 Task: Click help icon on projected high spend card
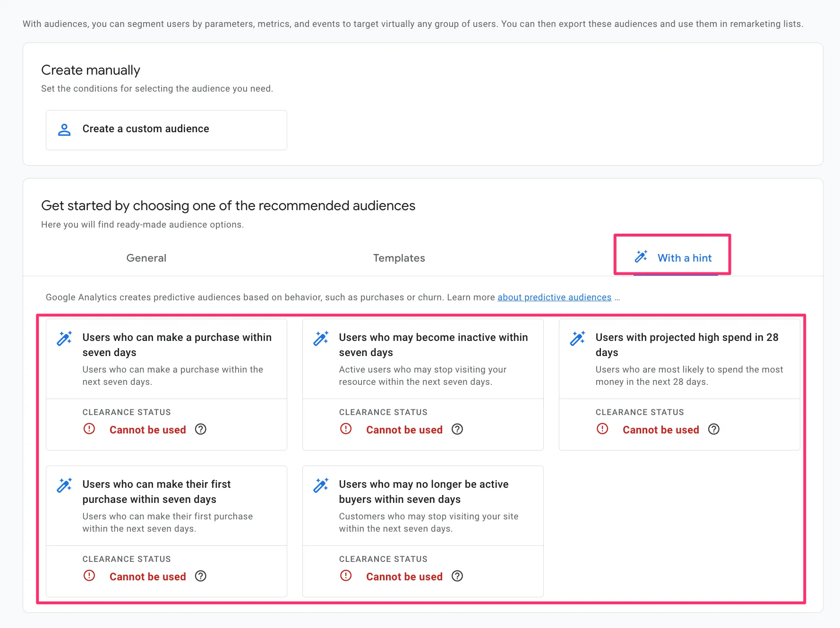point(714,429)
